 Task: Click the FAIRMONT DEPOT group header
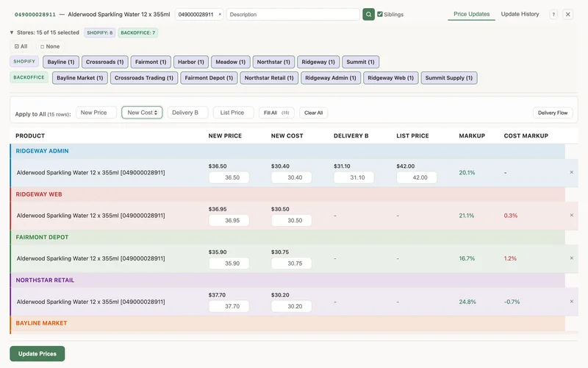point(287,237)
